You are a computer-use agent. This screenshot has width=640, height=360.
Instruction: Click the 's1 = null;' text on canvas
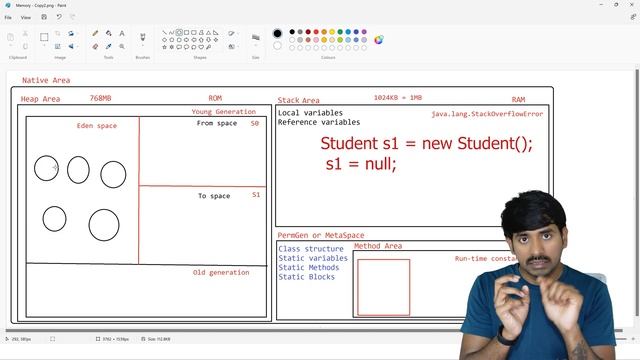361,164
